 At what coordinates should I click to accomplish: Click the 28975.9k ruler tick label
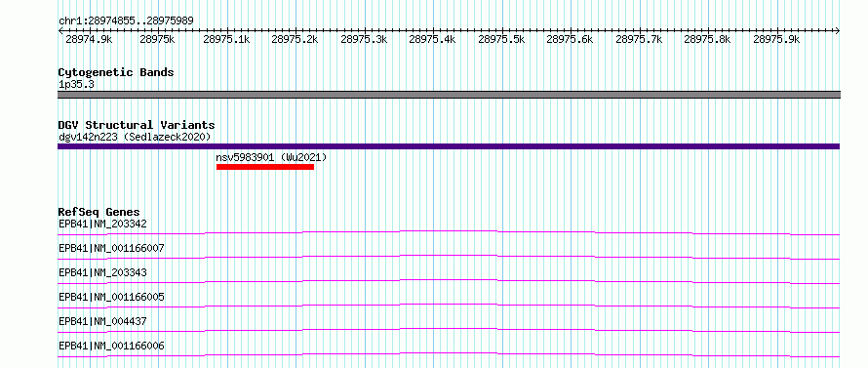(776, 40)
